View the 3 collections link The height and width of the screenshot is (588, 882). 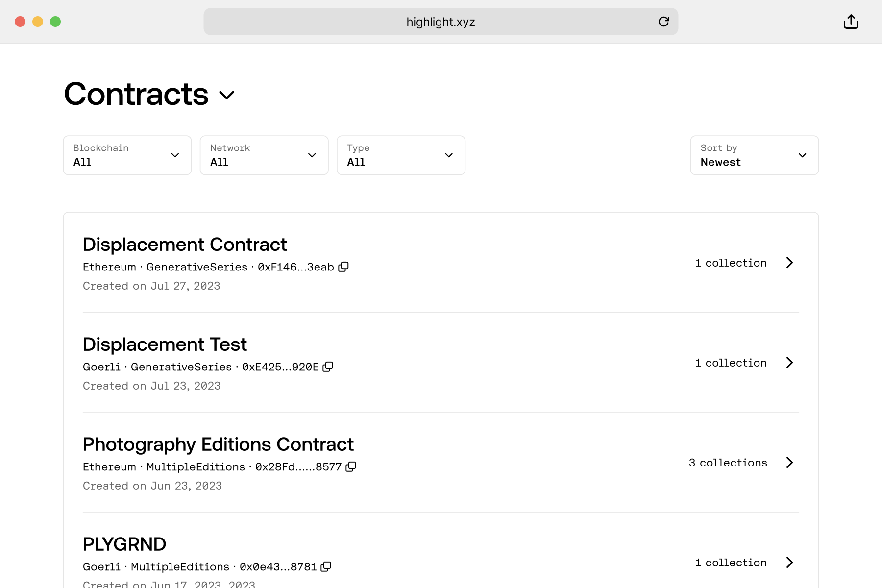[x=728, y=463]
